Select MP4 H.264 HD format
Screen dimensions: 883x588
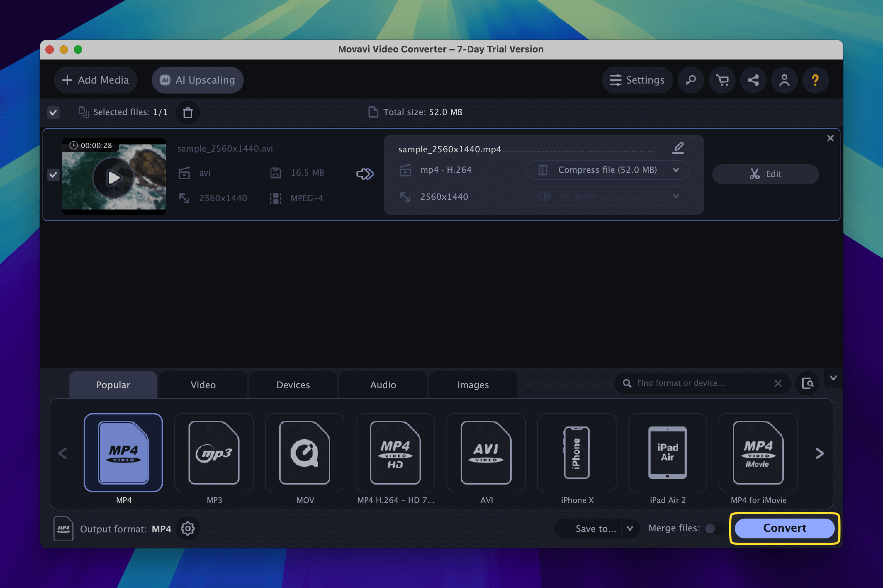click(395, 453)
